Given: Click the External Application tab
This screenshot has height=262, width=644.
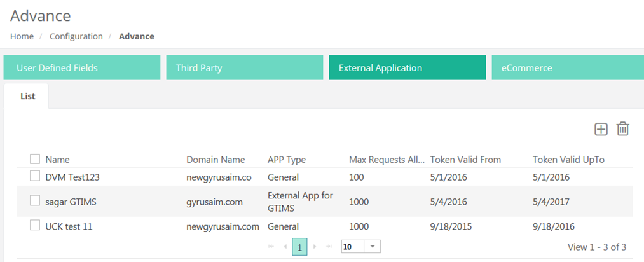Looking at the screenshot, I should click(x=407, y=67).
